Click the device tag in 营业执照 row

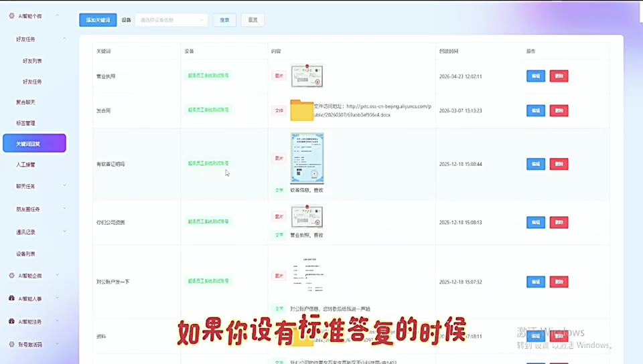tap(208, 76)
